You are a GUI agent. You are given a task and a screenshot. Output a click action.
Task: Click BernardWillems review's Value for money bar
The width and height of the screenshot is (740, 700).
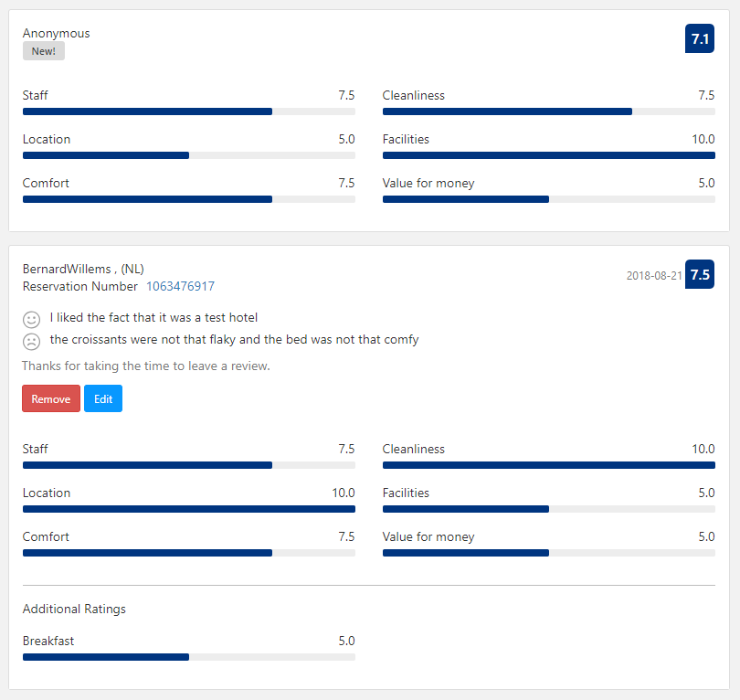click(x=549, y=553)
